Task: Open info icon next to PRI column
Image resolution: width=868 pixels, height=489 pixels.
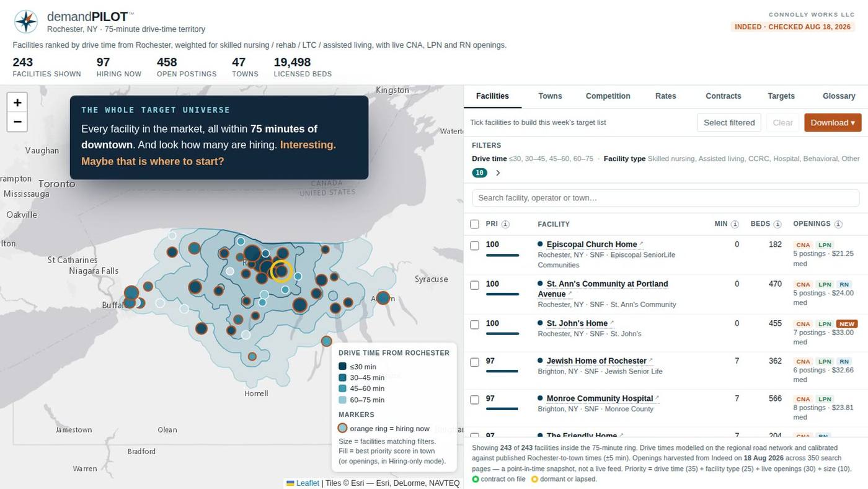Action: pos(505,224)
